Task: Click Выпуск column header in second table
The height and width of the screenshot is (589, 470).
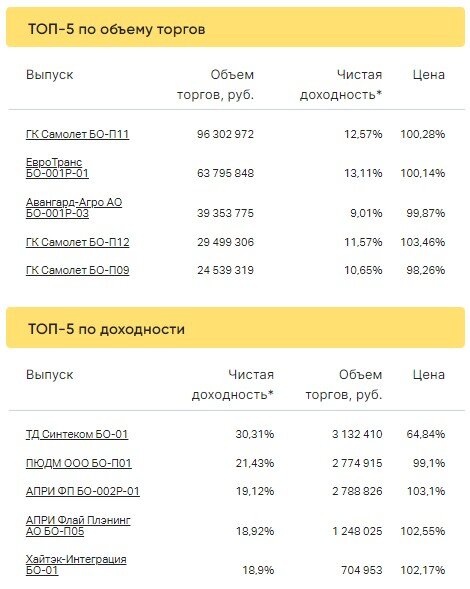Action: (x=50, y=375)
